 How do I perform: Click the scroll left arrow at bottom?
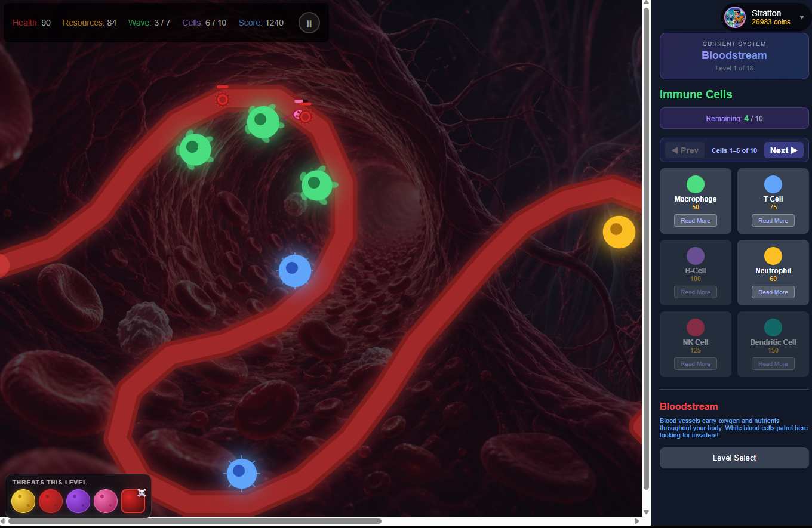4,521
